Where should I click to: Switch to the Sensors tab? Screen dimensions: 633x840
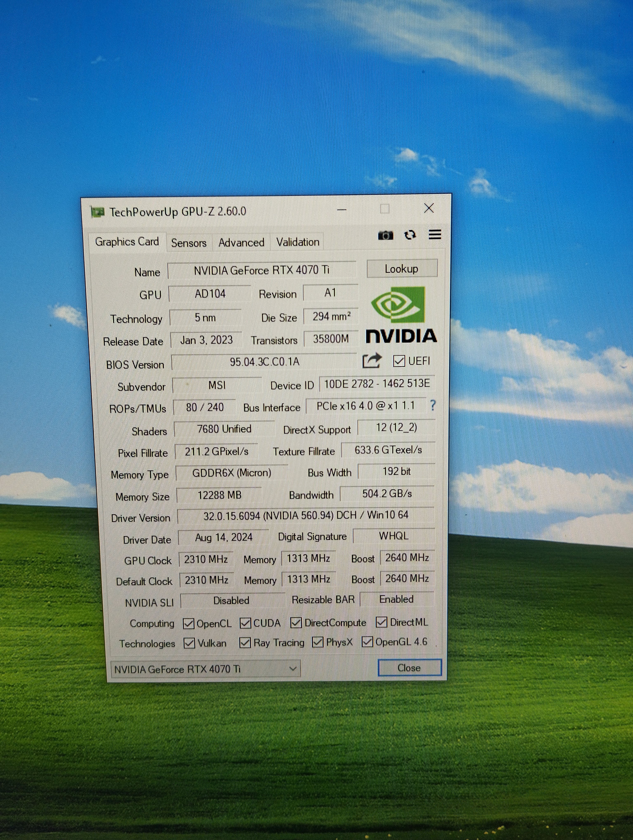click(189, 243)
